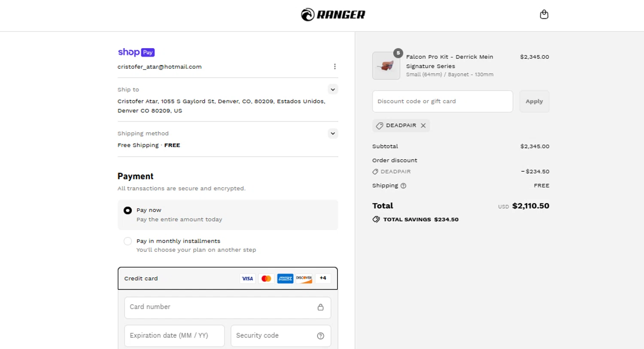Click the quantity badge showing 5
The height and width of the screenshot is (349, 644).
tap(398, 53)
